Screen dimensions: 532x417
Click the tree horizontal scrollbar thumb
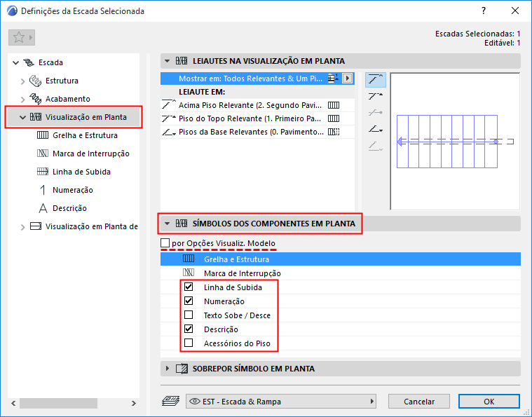point(58,403)
